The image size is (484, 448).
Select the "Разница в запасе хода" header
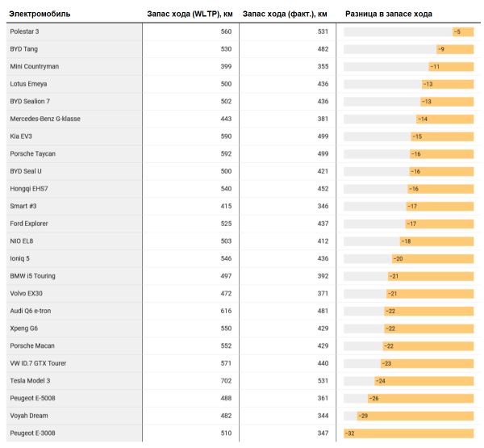pyautogui.click(x=388, y=15)
